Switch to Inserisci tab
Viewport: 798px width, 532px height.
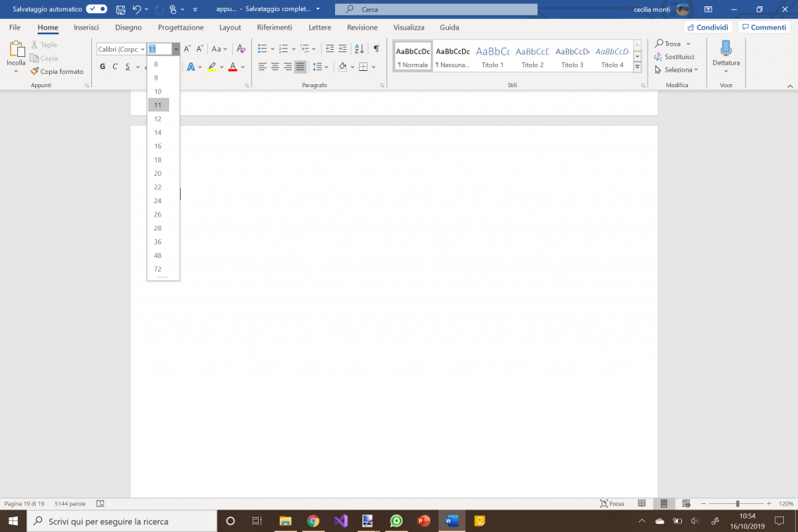click(86, 27)
